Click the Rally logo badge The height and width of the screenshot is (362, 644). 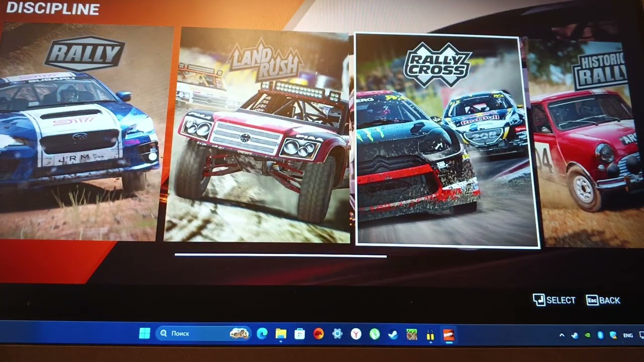tap(85, 53)
